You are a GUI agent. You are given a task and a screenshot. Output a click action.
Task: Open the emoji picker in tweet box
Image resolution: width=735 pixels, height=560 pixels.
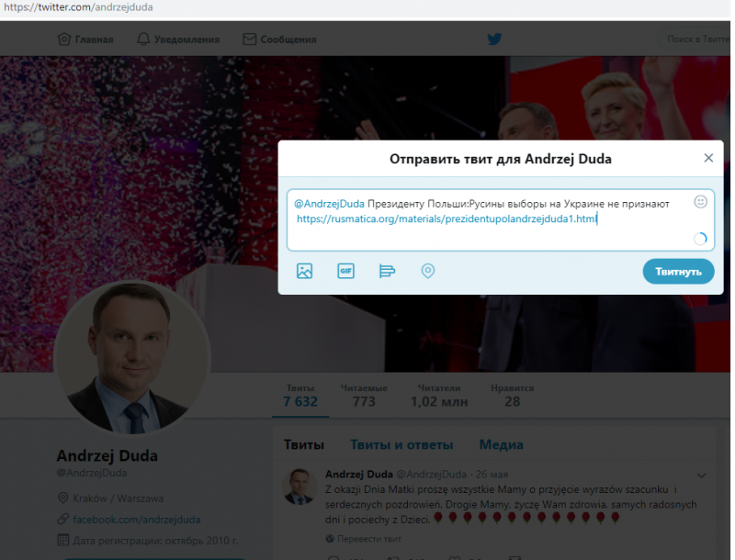pyautogui.click(x=700, y=202)
